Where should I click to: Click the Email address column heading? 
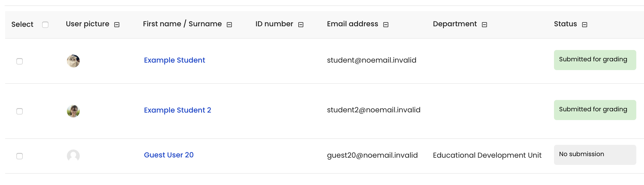click(x=353, y=24)
